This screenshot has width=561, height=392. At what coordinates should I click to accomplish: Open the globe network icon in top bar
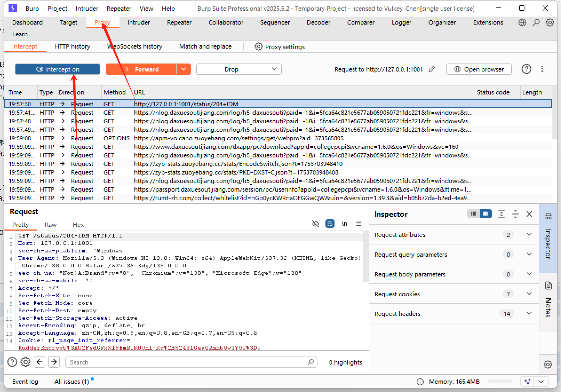[x=522, y=22]
